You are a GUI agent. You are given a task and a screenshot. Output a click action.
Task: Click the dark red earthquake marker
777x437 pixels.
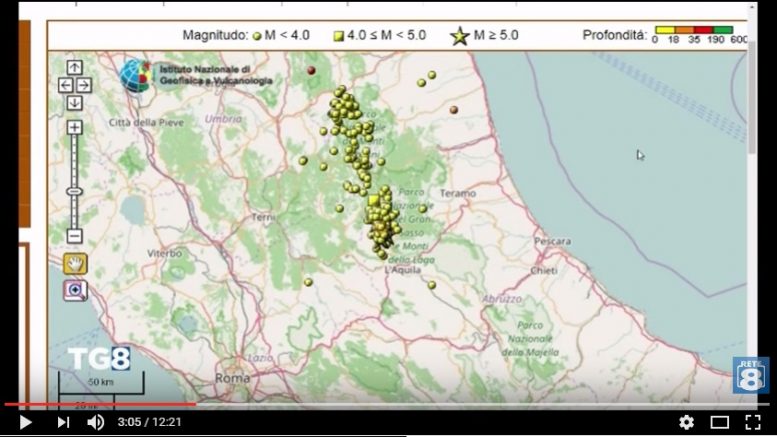pos(312,70)
